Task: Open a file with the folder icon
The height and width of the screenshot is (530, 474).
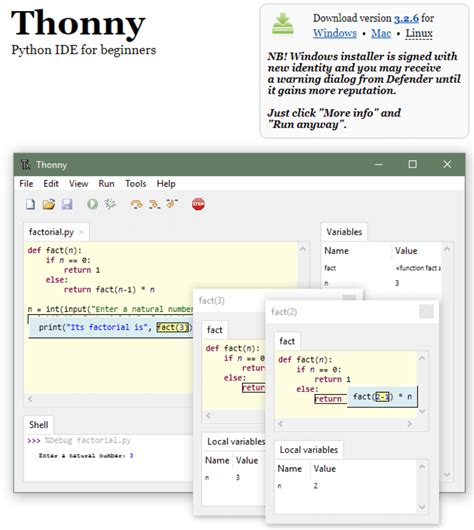Action: (49, 204)
